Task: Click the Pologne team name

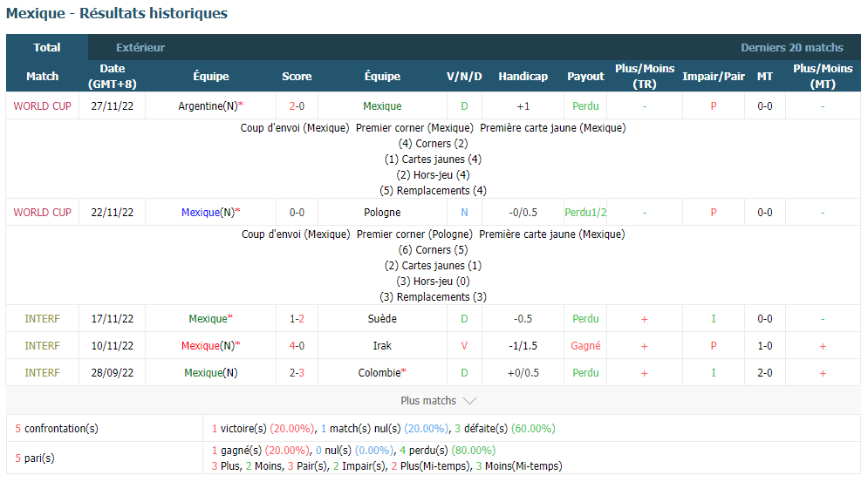Action: (x=382, y=213)
